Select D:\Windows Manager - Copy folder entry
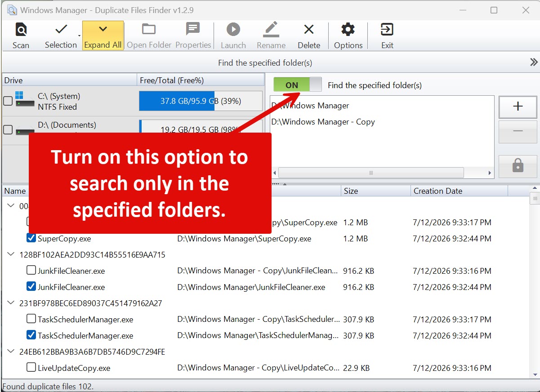540x392 pixels. [323, 122]
